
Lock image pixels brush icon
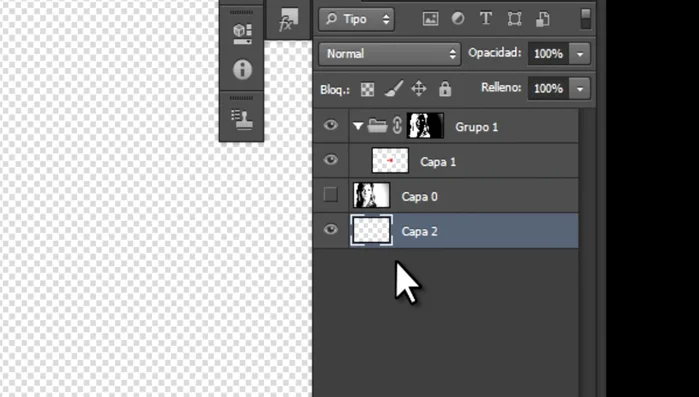(393, 89)
